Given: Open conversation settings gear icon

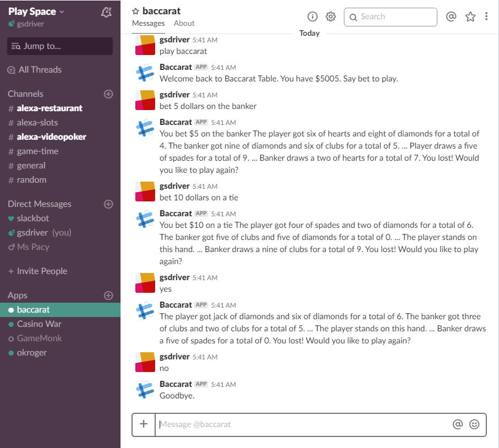Looking at the screenshot, I should tap(331, 17).
